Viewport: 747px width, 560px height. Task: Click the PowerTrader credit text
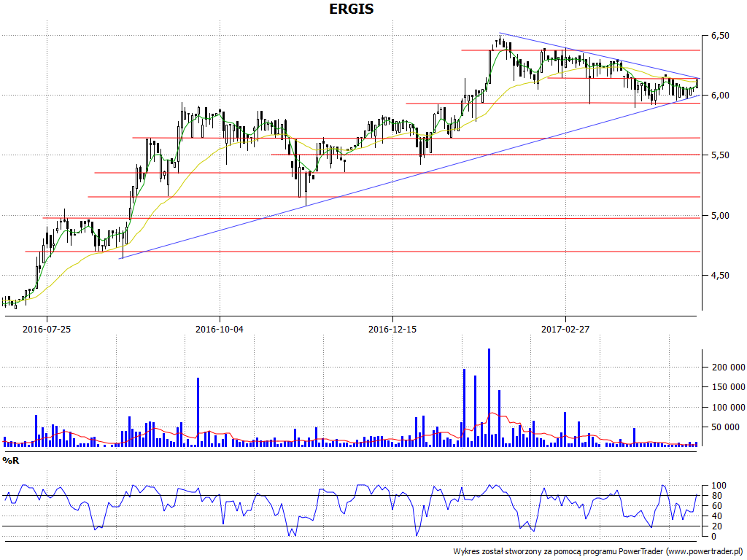click(598, 551)
